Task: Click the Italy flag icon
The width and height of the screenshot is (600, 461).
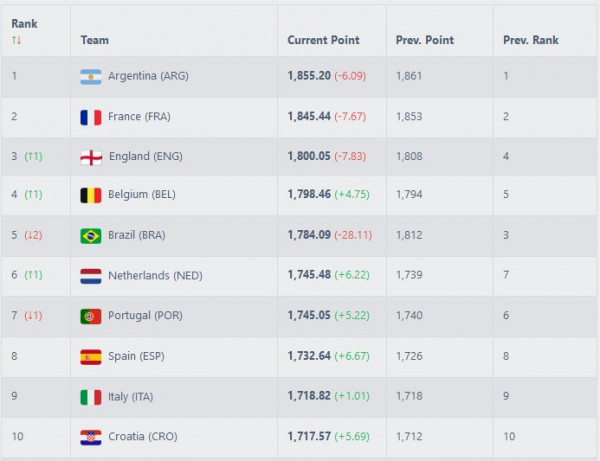Action: point(91,397)
